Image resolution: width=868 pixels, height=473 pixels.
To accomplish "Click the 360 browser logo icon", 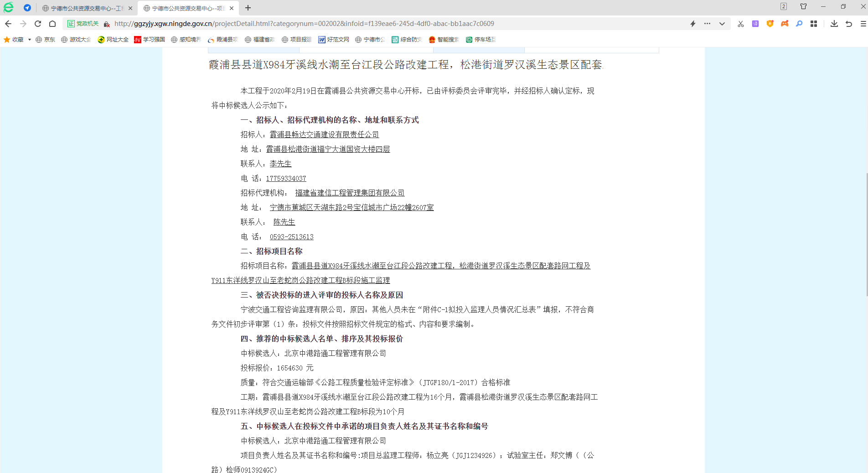I will tap(8, 7).
